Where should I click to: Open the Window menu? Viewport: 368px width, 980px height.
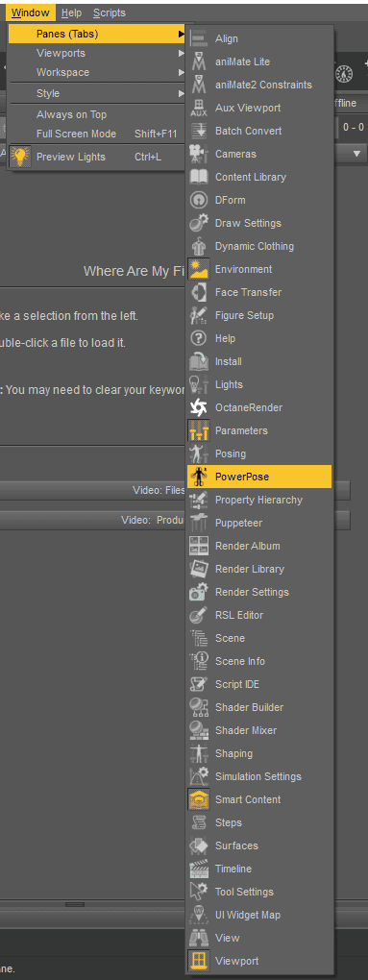click(30, 12)
